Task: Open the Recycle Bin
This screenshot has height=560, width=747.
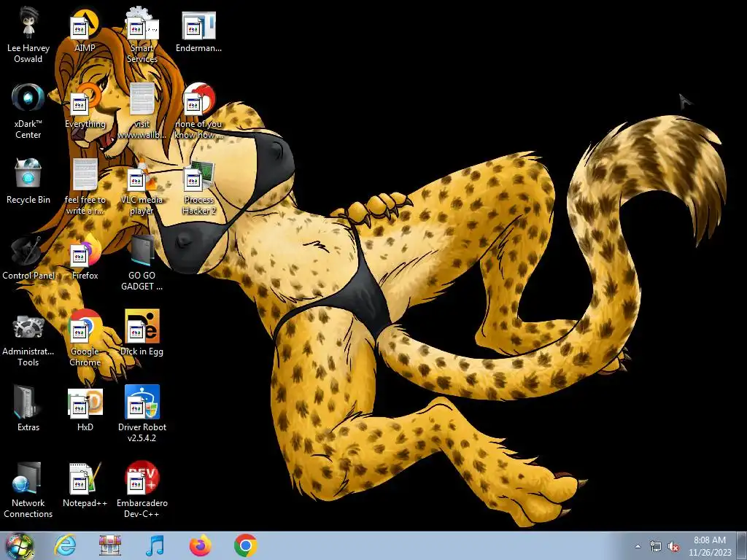Action: pyautogui.click(x=28, y=182)
